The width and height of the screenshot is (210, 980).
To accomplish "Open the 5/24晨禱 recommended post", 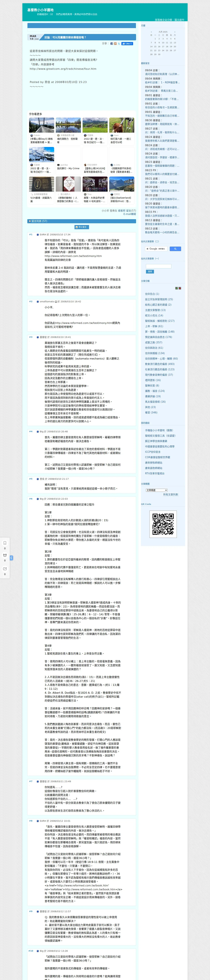I will [x=41, y=199].
